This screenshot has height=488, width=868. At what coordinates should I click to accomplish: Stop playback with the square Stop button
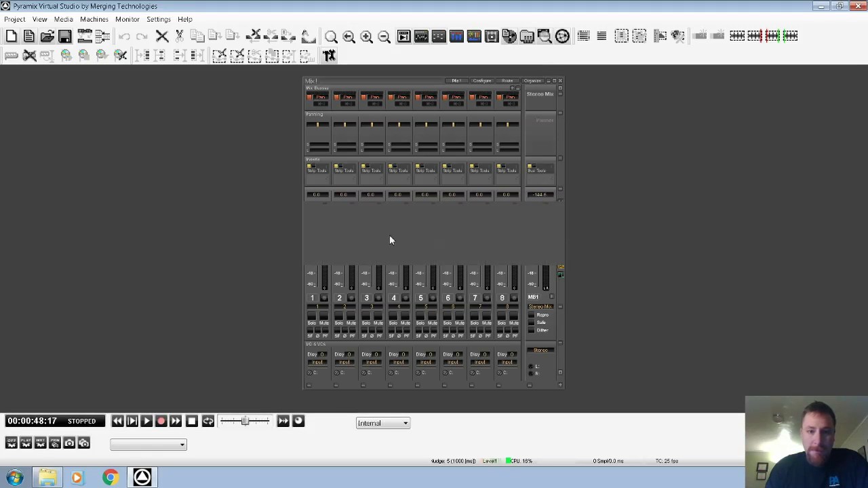[191, 421]
